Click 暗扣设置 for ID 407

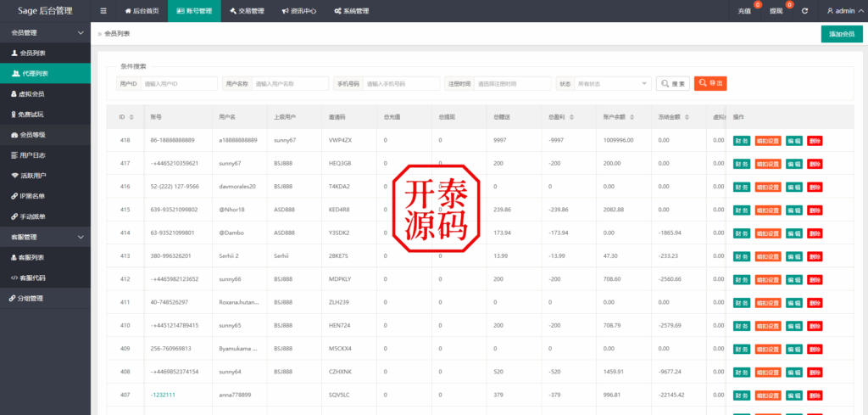pyautogui.click(x=768, y=395)
